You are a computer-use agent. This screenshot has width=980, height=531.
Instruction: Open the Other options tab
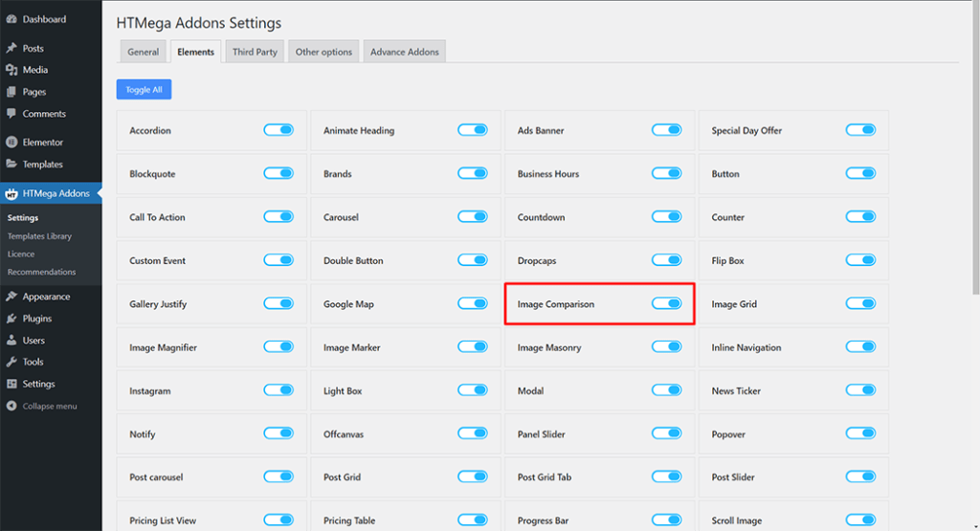323,52
